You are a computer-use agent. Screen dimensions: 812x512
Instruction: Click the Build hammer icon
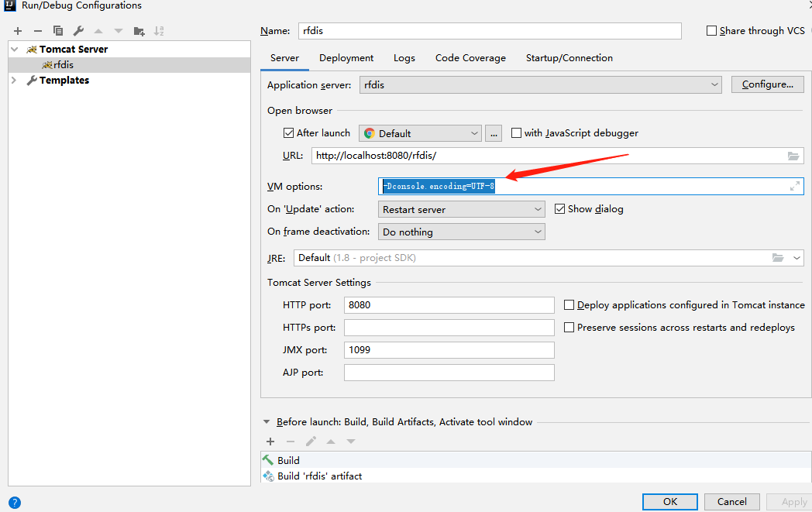click(x=268, y=459)
